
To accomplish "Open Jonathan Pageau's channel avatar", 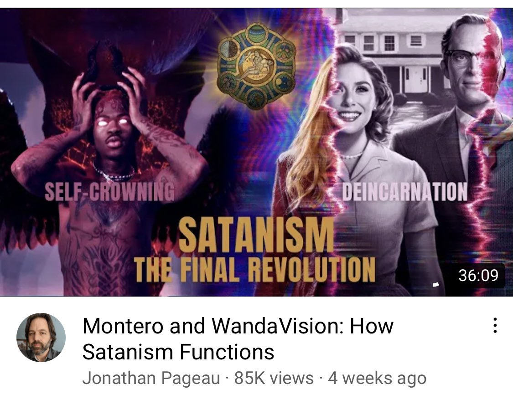I will [41, 337].
